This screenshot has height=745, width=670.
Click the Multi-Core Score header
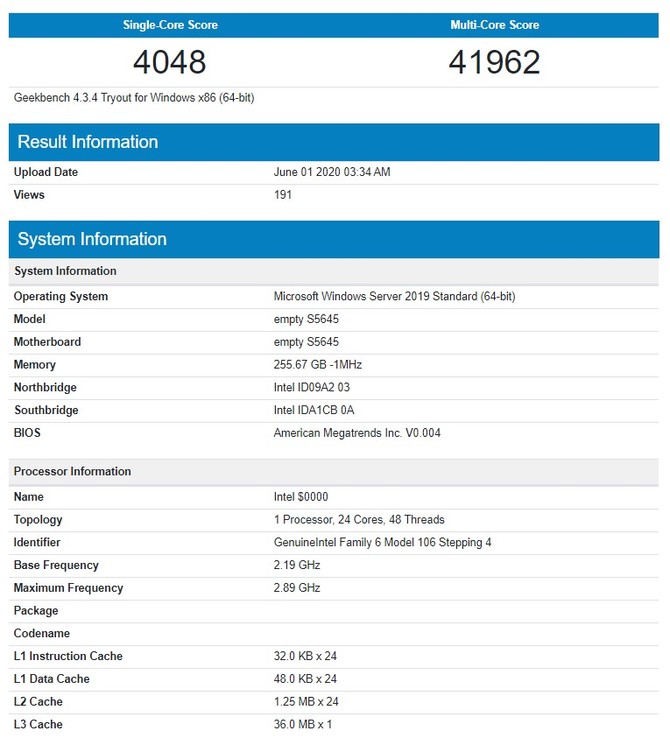(x=495, y=24)
